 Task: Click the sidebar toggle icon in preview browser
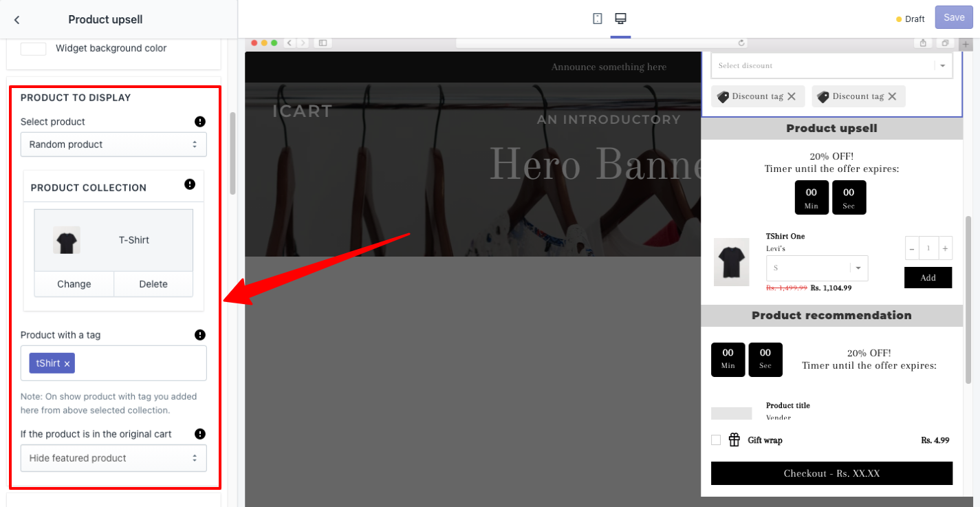coord(322,43)
